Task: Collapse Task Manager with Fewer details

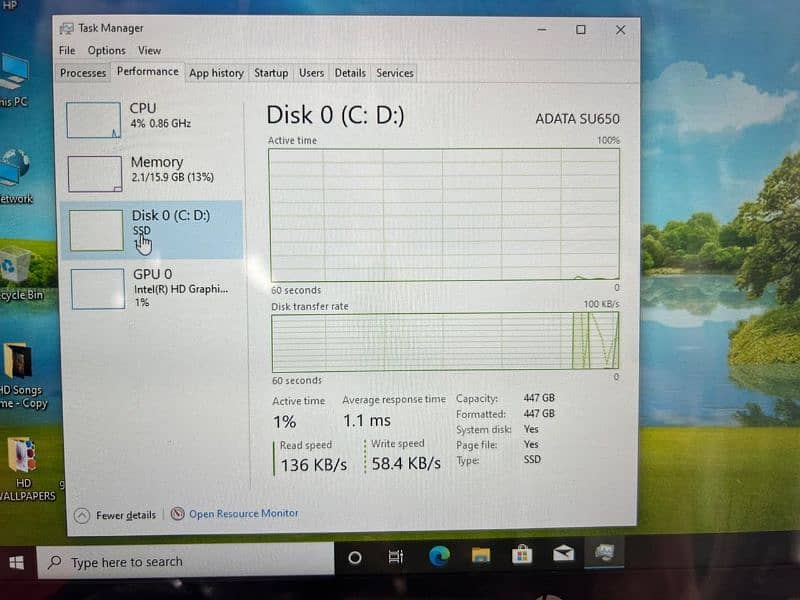Action: [x=116, y=515]
